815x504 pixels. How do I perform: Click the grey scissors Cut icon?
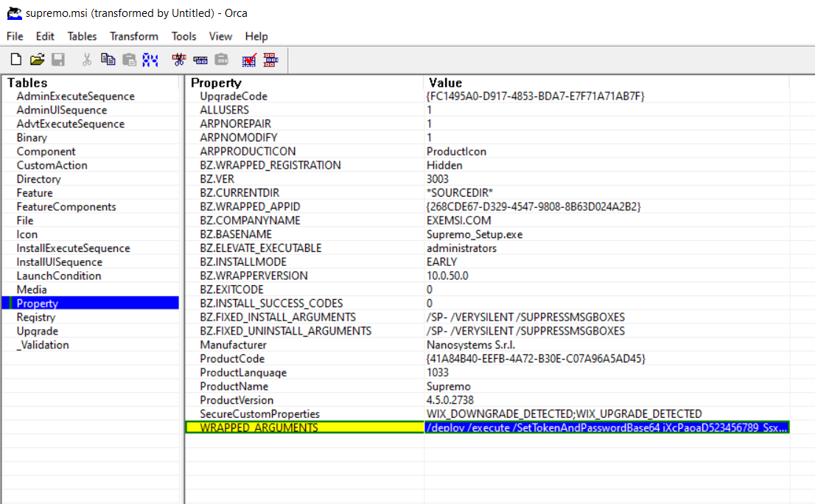87,60
